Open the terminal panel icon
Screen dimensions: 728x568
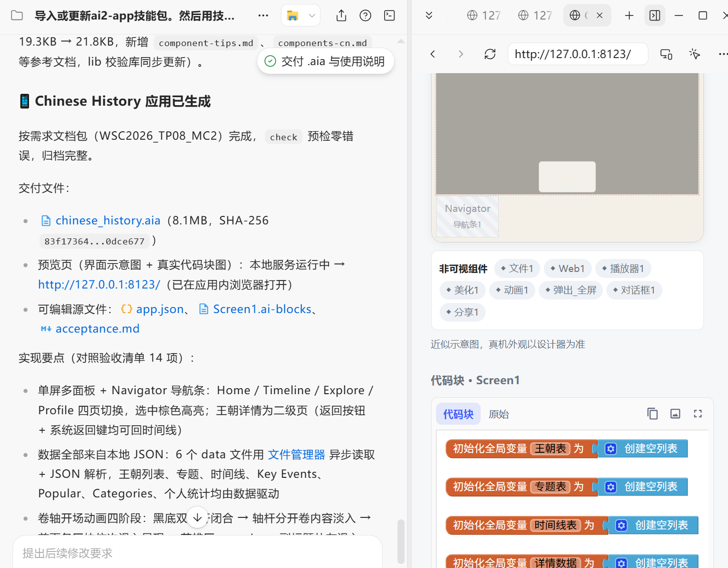coord(390,16)
